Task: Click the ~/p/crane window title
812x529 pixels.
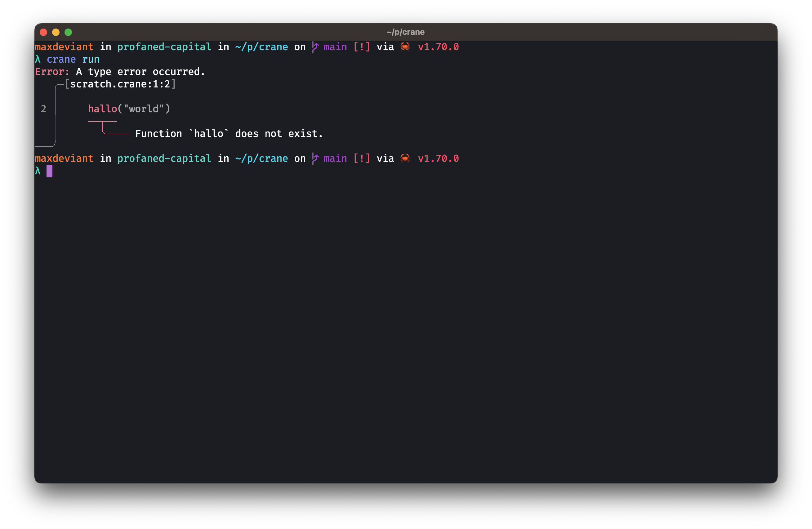Action: point(405,32)
